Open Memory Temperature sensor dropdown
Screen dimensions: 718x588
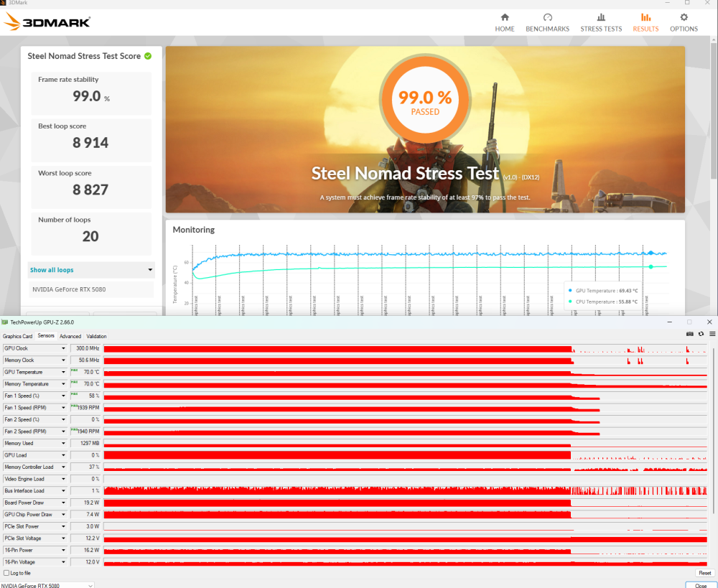tap(63, 384)
